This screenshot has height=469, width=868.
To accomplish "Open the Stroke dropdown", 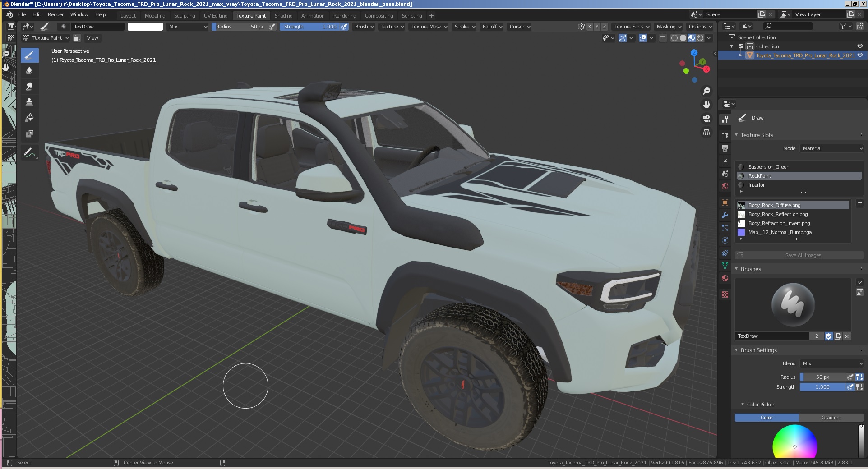I will (465, 27).
